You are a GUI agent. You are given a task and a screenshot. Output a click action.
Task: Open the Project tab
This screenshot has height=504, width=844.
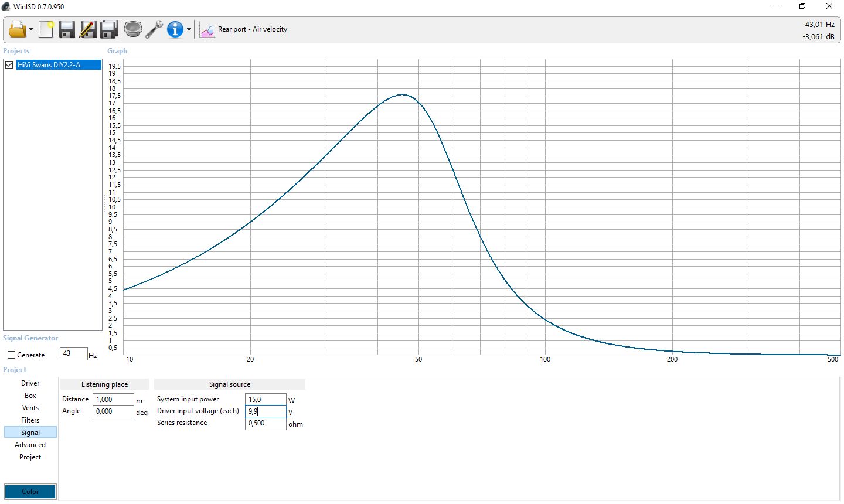pyautogui.click(x=30, y=457)
